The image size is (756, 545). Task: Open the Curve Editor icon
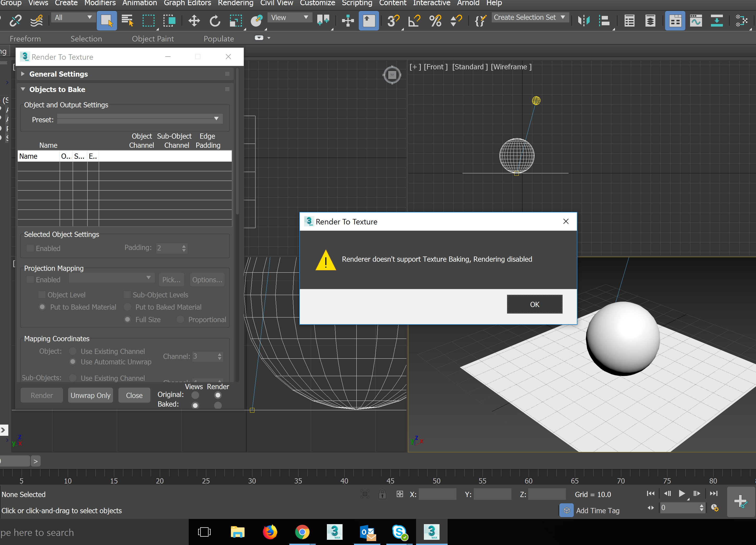click(696, 21)
